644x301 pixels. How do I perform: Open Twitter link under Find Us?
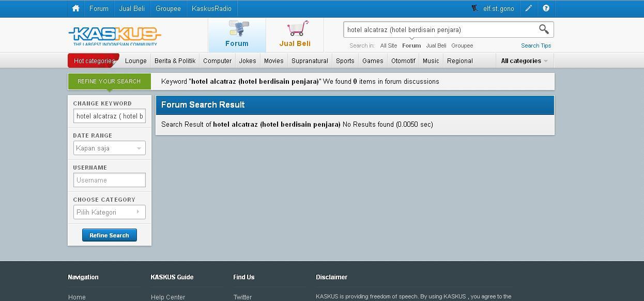point(242,297)
